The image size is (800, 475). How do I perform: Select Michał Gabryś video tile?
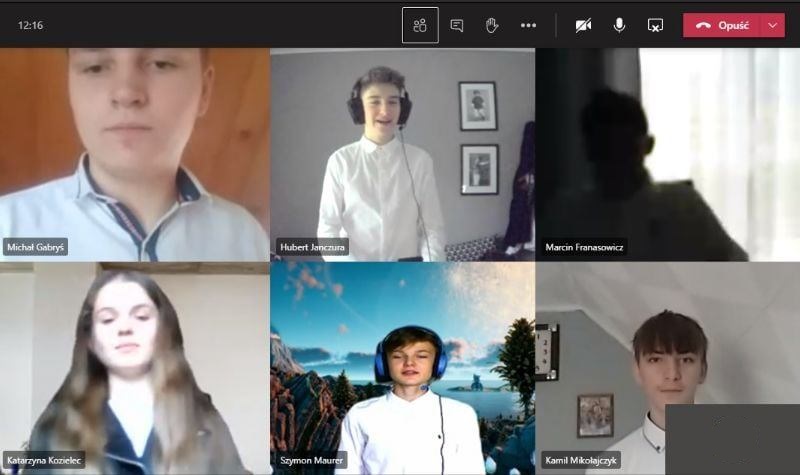(x=134, y=155)
